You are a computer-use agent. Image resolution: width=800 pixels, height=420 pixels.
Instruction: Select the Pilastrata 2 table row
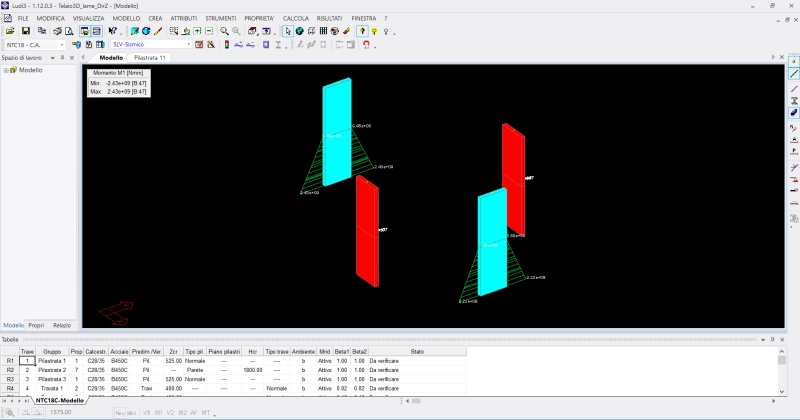coord(51,370)
